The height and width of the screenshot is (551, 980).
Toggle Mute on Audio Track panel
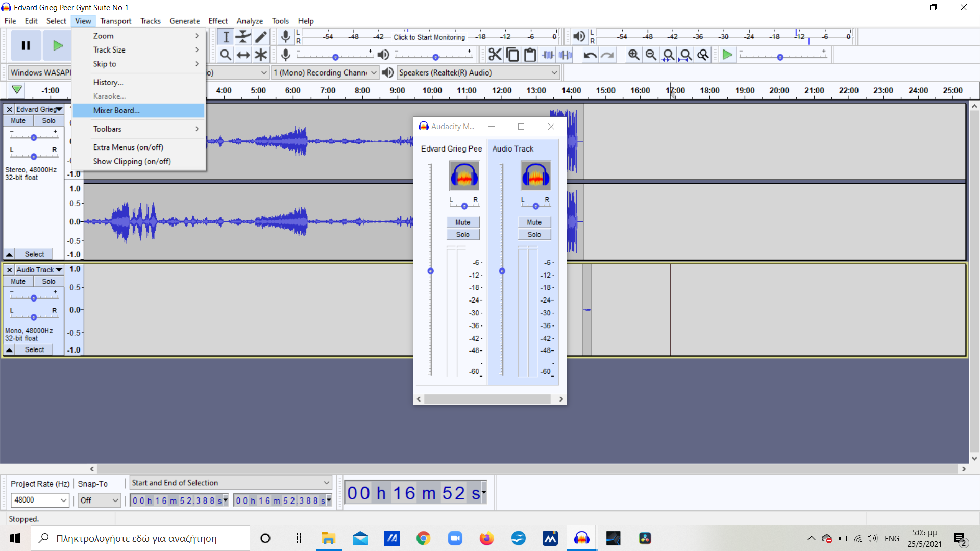point(18,282)
